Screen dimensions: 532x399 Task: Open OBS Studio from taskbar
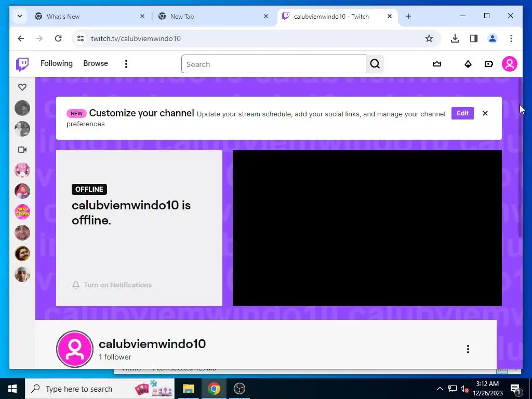click(x=239, y=389)
